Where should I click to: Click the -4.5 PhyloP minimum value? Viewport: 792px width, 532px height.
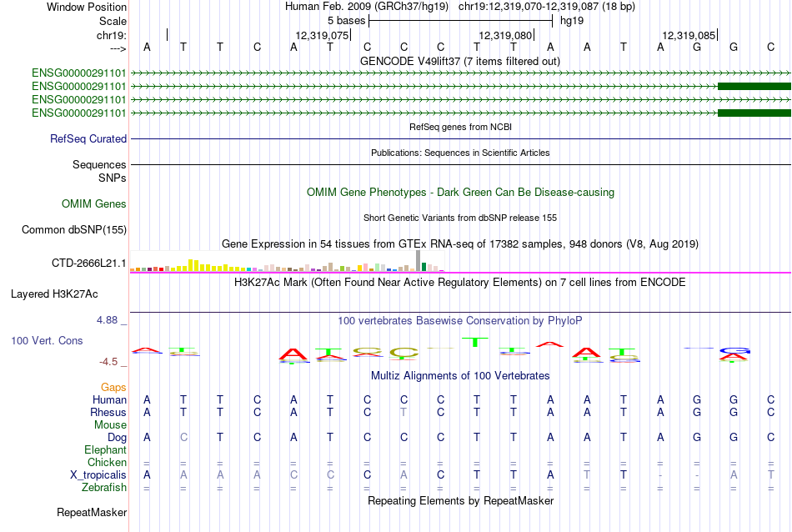[108, 362]
